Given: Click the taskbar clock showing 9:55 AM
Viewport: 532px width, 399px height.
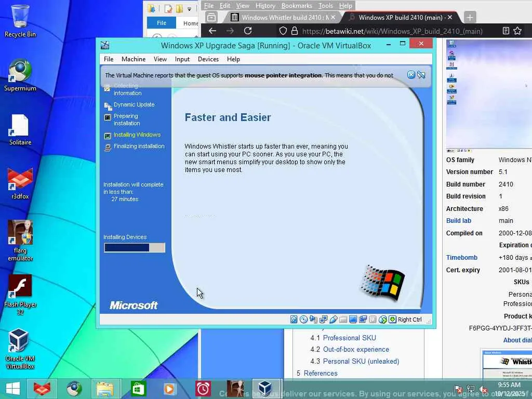Looking at the screenshot, I should coord(509,389).
